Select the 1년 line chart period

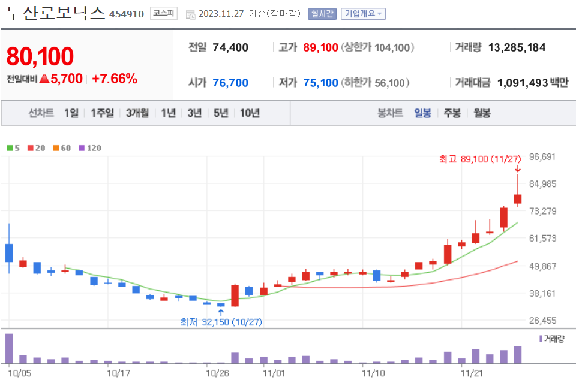168,113
